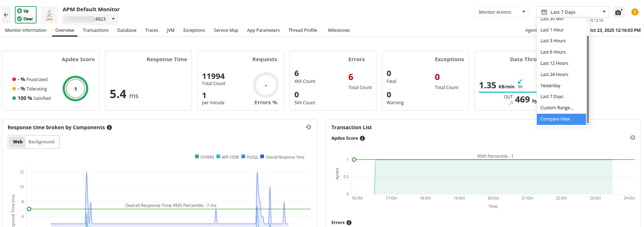Click the IN throughput arrow icon

coord(520,81)
